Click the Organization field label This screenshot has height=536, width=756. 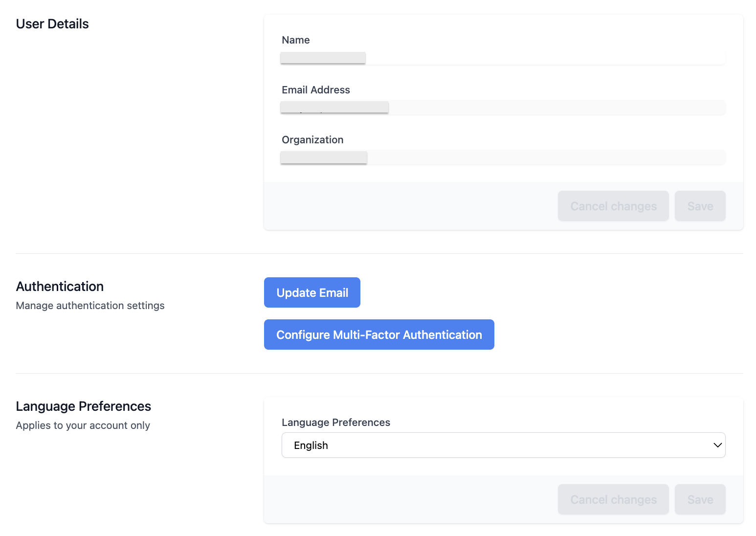(312, 140)
